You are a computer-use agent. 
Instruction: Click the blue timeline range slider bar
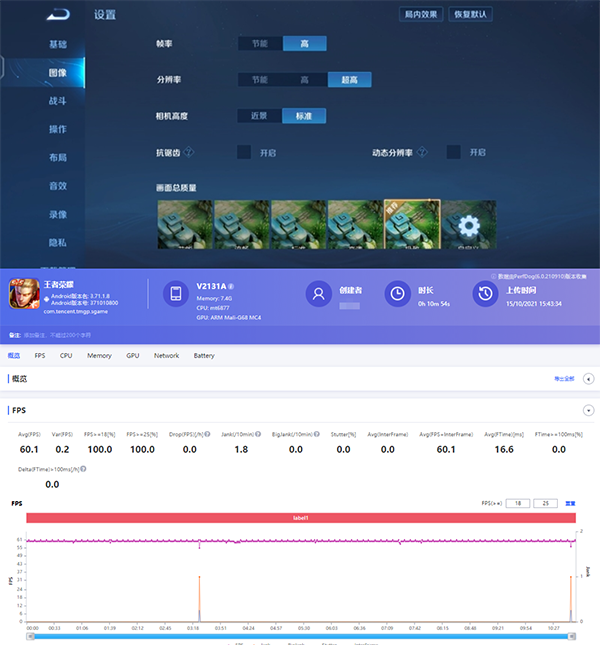pyautogui.click(x=300, y=635)
